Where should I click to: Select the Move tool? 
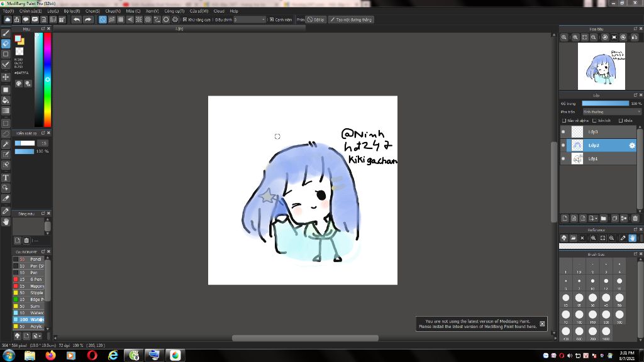(x=6, y=77)
